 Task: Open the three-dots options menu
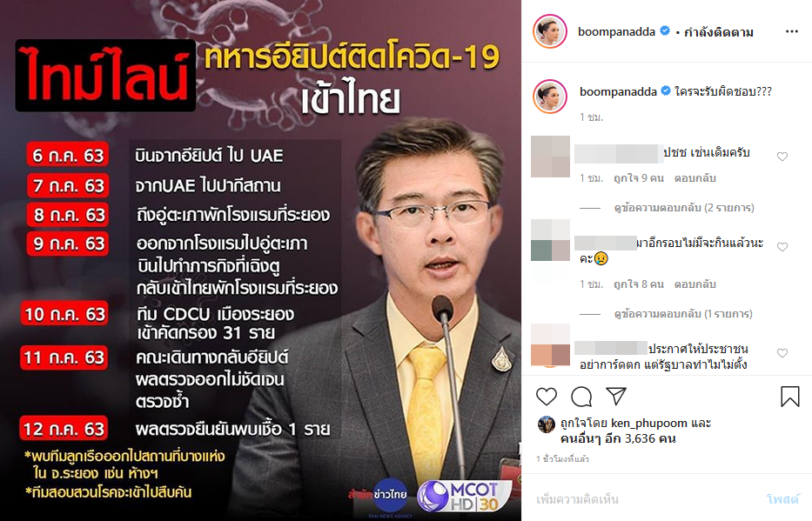(792, 31)
